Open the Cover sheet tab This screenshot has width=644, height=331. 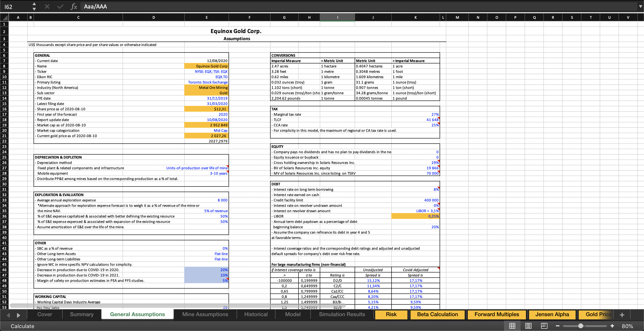(45, 314)
